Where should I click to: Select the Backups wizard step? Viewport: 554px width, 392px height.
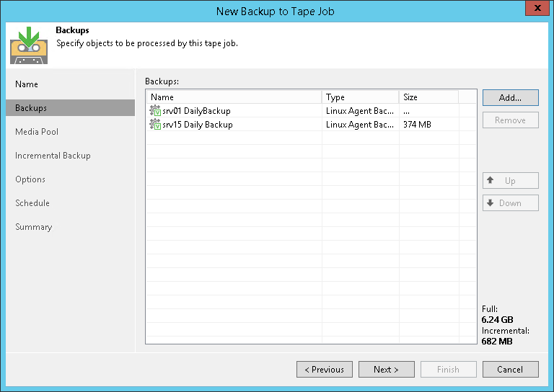coord(31,108)
